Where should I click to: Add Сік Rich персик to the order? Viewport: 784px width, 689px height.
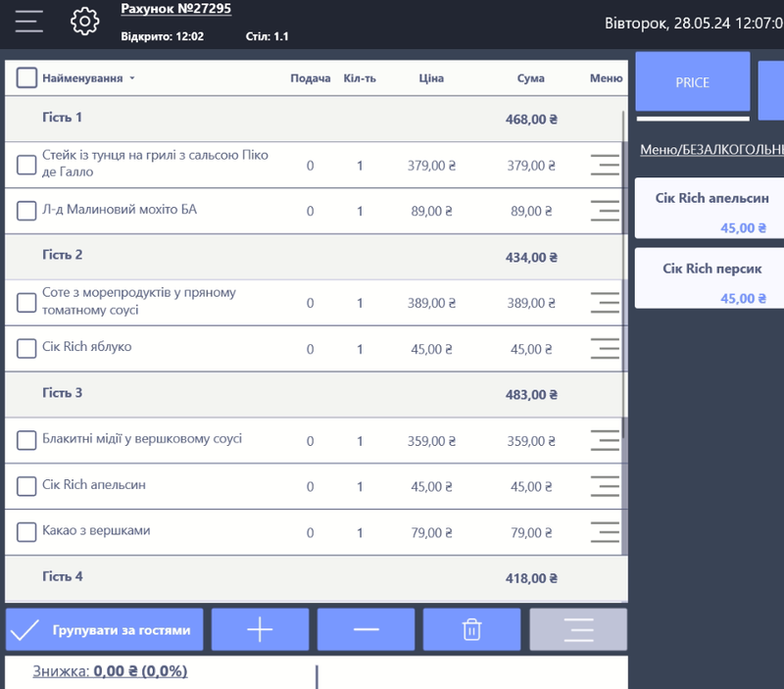[x=710, y=279]
